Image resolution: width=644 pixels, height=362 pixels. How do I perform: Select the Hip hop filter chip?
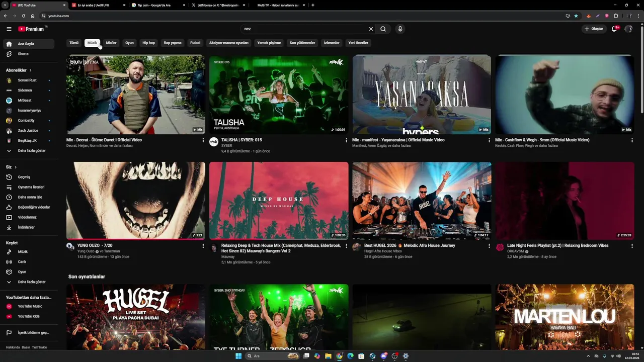coord(148,43)
